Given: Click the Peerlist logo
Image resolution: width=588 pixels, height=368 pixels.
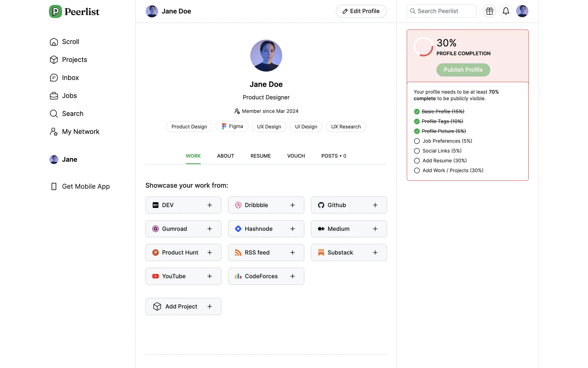Looking at the screenshot, I should point(74,12).
